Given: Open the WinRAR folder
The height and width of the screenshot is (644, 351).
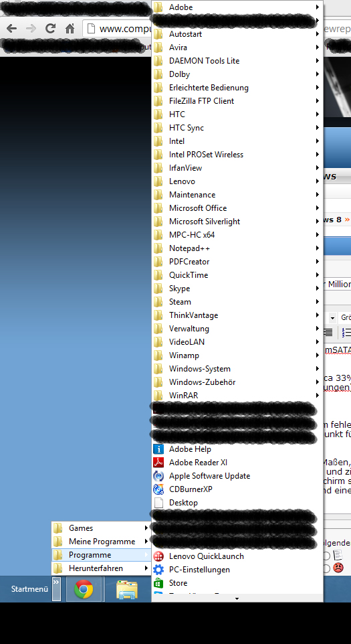Looking at the screenshot, I should point(237,396).
